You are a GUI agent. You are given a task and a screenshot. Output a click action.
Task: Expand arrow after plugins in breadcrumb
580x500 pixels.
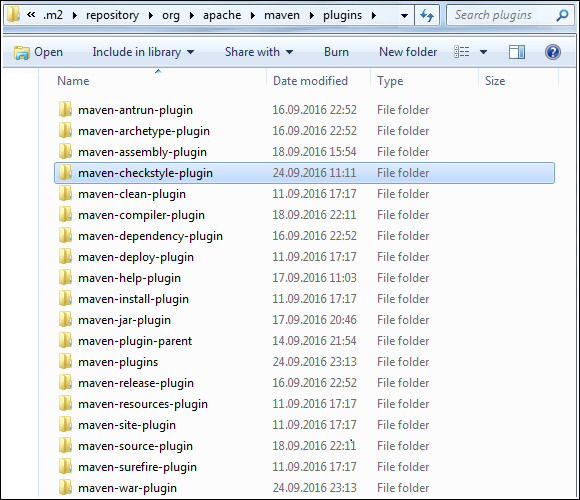pyautogui.click(x=374, y=16)
